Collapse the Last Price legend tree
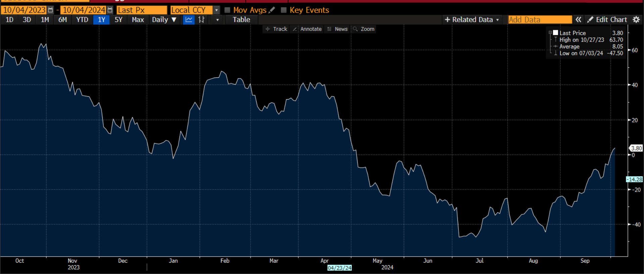 [x=550, y=33]
